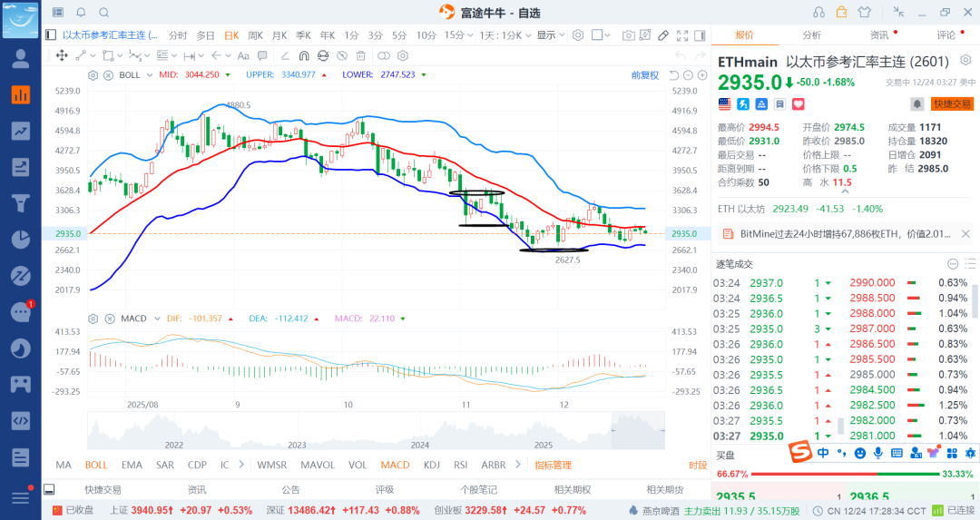The height and width of the screenshot is (520, 980).
Task: Select the move crosshair tool in drawing toolbar
Action: (62, 55)
